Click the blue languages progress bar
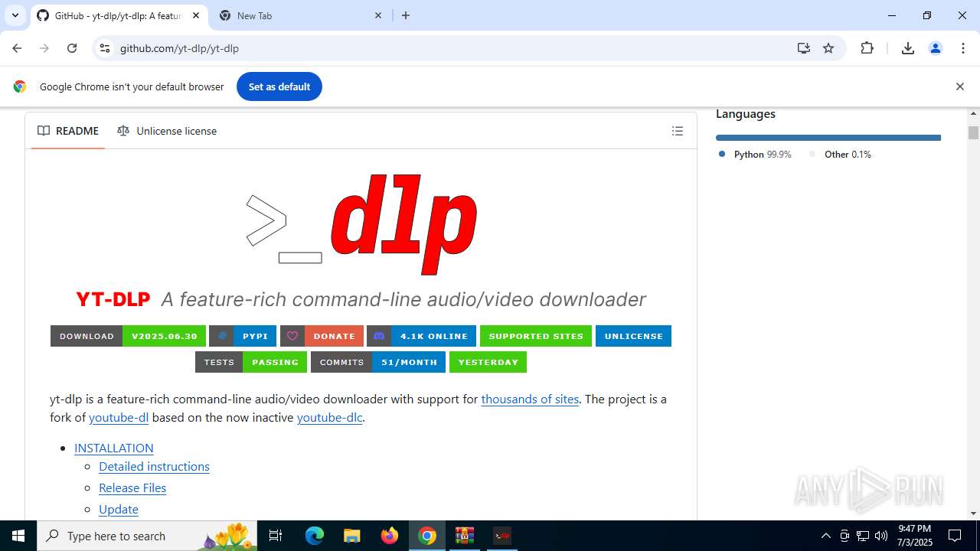 [x=828, y=138]
